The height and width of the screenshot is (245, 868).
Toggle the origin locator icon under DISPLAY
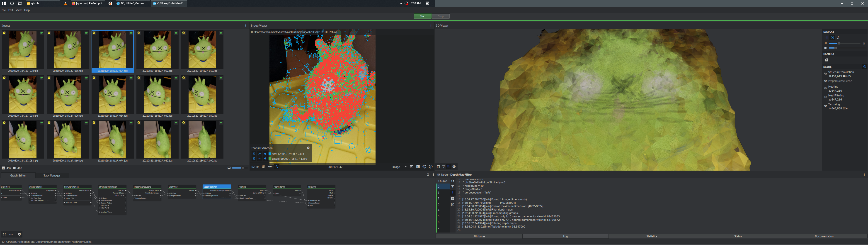tap(838, 37)
